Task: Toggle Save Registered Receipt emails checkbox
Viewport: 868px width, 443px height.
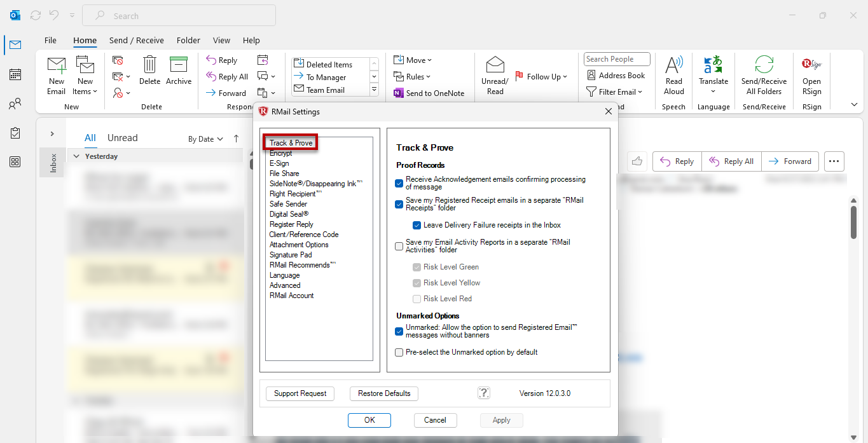Action: tap(399, 204)
